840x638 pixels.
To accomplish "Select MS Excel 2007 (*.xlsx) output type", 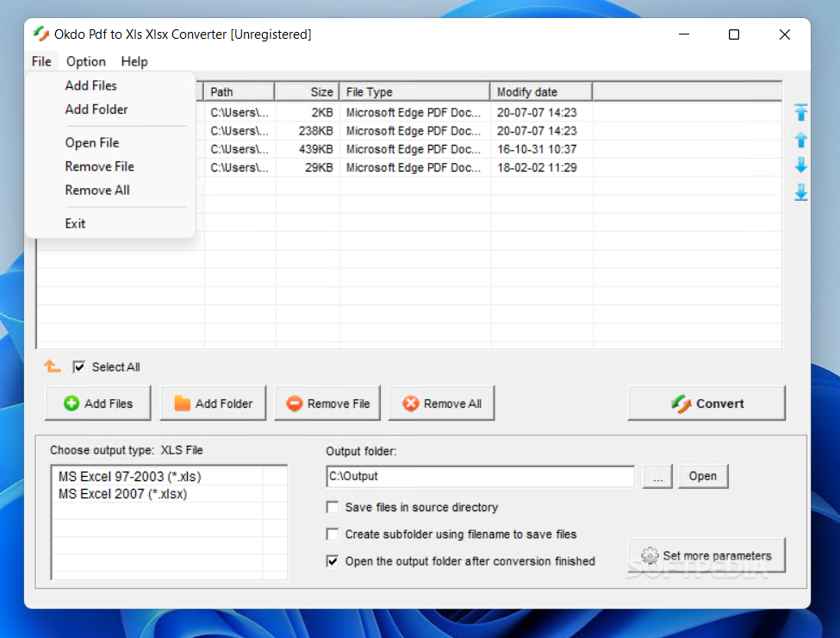I will click(x=122, y=494).
